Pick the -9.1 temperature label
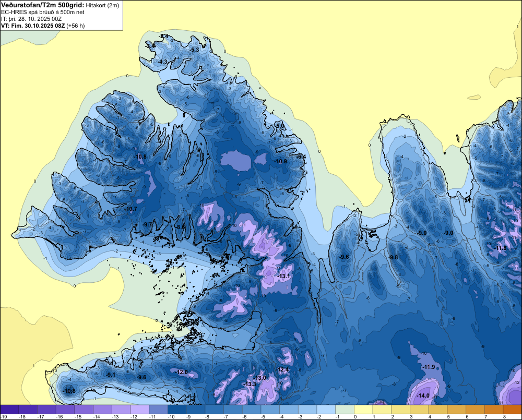This screenshot has width=522, height=420. 111,375
